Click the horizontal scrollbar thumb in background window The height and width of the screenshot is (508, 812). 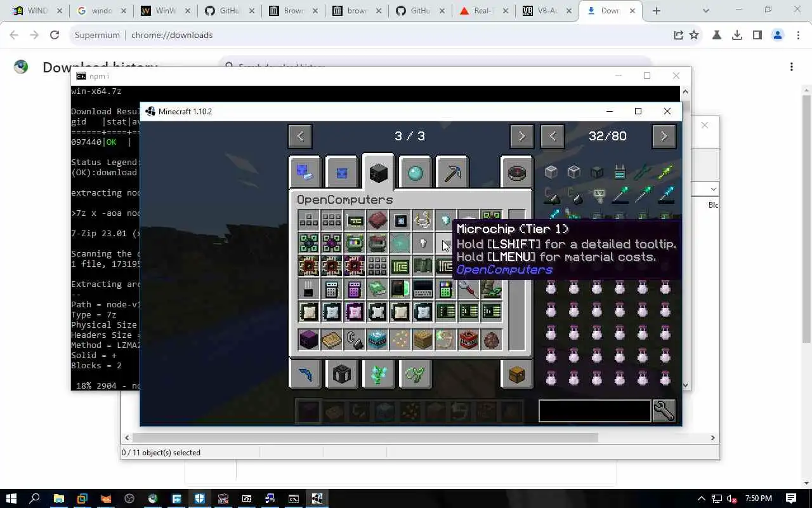pyautogui.click(x=365, y=438)
